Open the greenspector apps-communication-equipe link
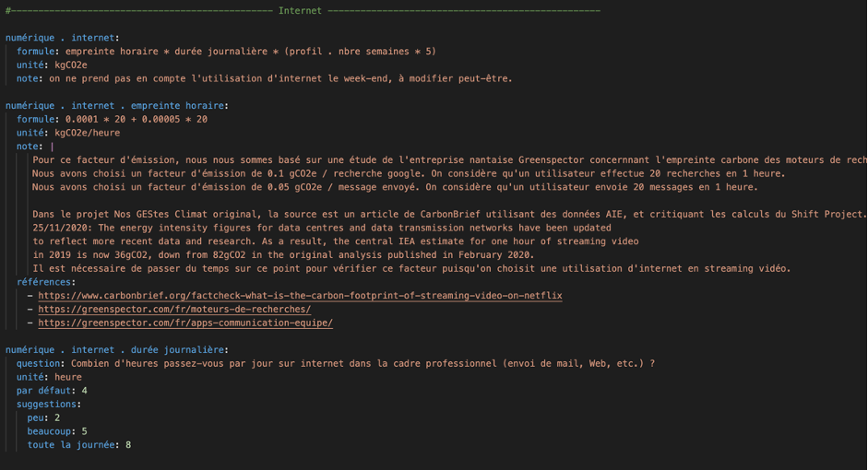Viewport: 868px width, 470px height. coord(185,323)
